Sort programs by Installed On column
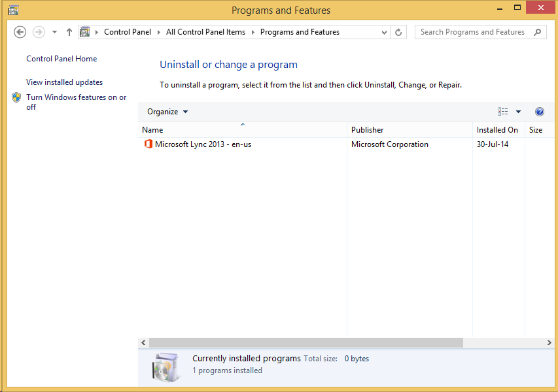The height and width of the screenshot is (392, 558). [x=497, y=130]
